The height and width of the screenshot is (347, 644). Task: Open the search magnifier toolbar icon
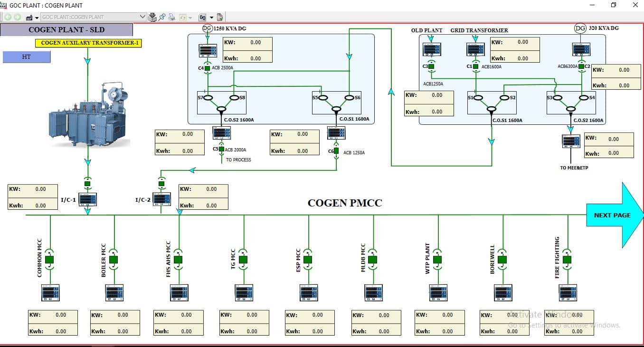tap(162, 17)
